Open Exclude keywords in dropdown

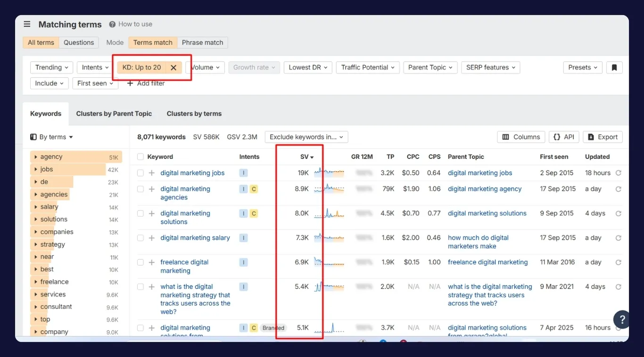(306, 137)
